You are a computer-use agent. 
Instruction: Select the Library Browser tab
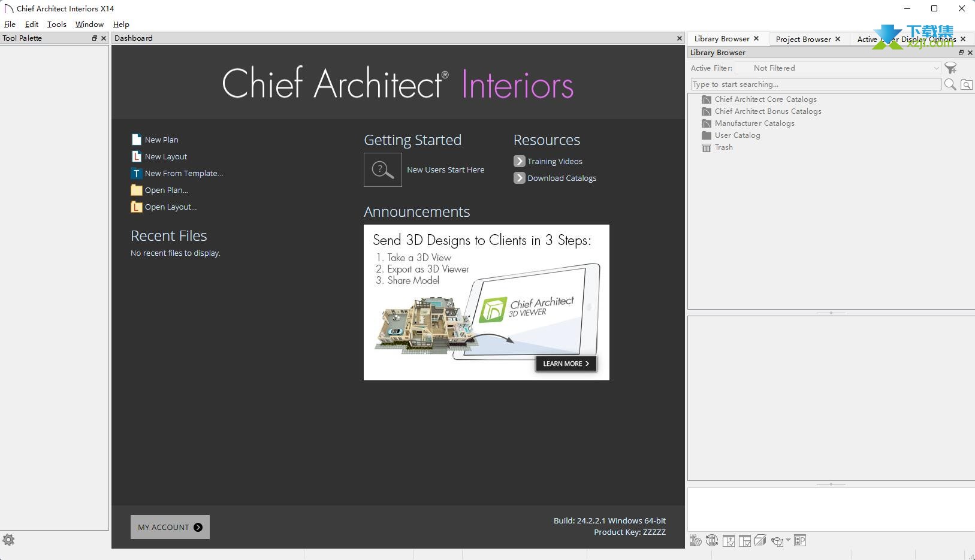pyautogui.click(x=722, y=39)
